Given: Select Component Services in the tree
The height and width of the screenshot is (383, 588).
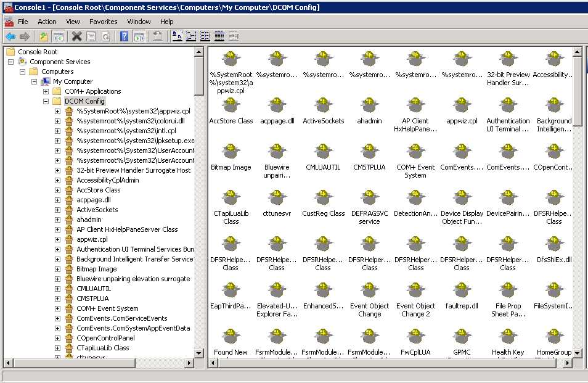Looking at the screenshot, I should coord(60,62).
